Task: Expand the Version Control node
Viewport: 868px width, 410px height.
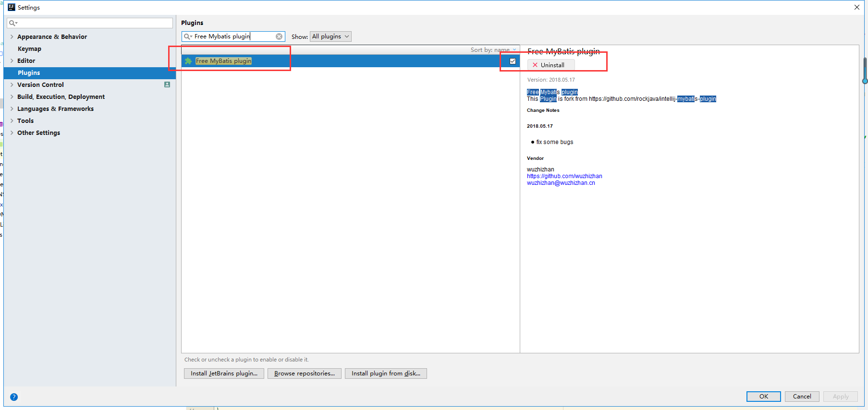Action: pos(12,84)
